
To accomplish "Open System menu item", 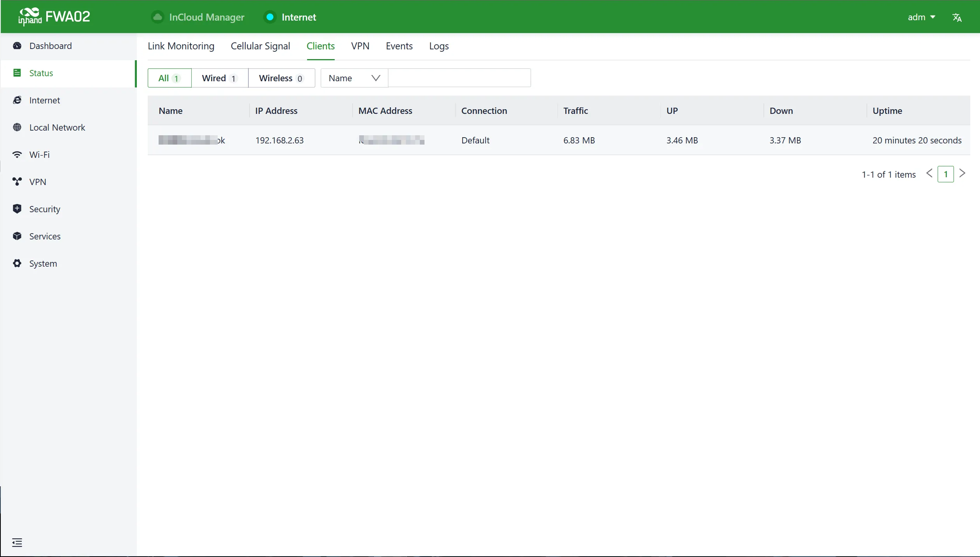I will (x=68, y=264).
